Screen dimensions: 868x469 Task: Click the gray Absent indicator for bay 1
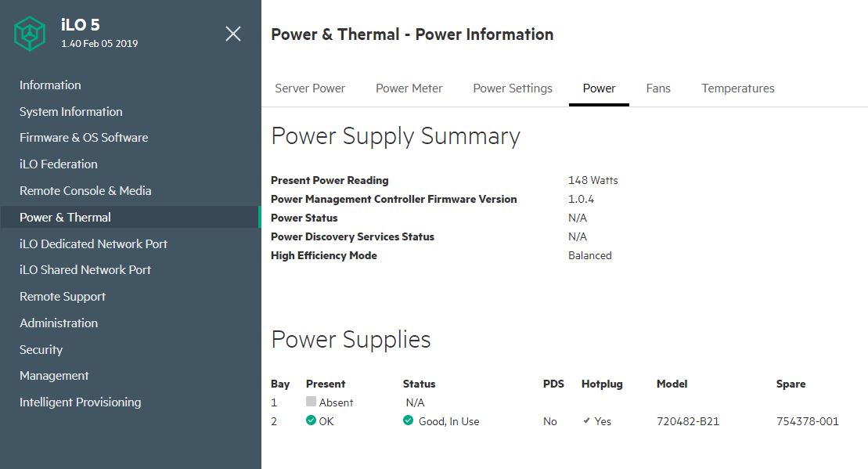[312, 402]
